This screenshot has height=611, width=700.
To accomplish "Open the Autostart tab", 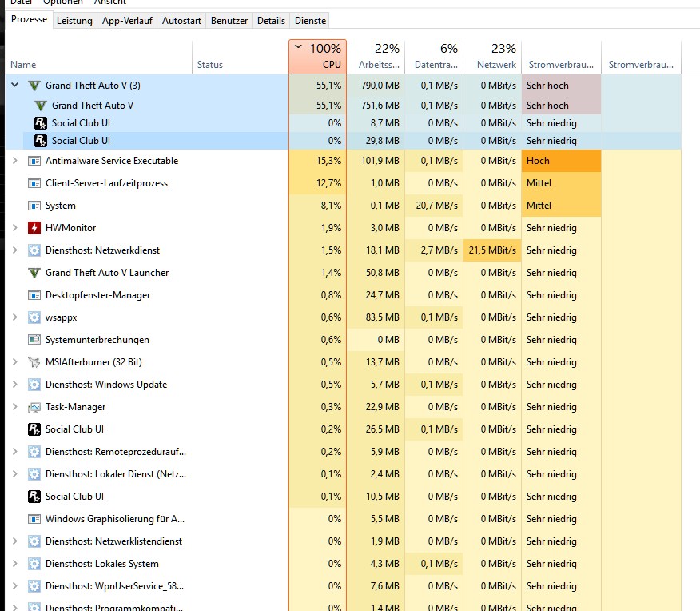I will tap(181, 21).
